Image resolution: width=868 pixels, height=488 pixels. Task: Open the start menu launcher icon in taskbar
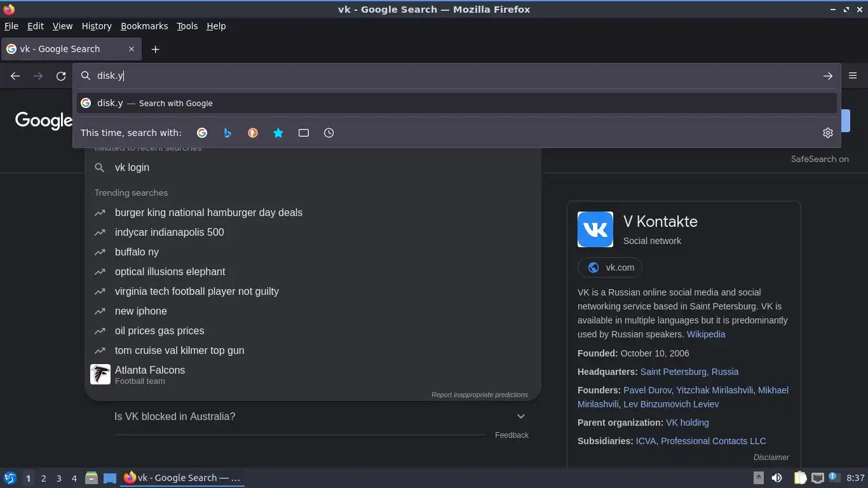(x=10, y=478)
